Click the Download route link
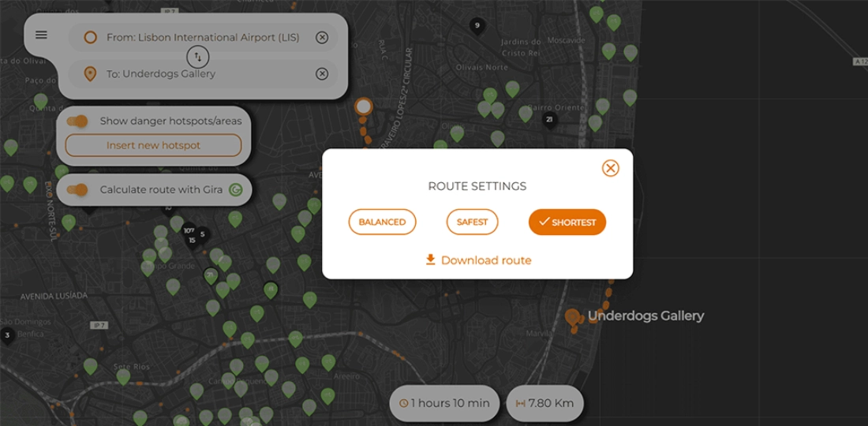The width and height of the screenshot is (868, 426). pos(485,260)
